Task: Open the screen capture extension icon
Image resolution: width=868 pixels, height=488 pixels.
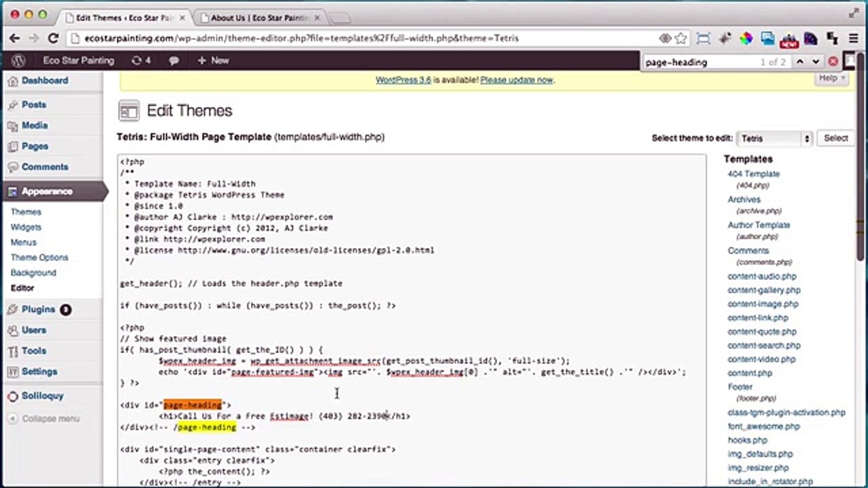Action: click(x=703, y=39)
